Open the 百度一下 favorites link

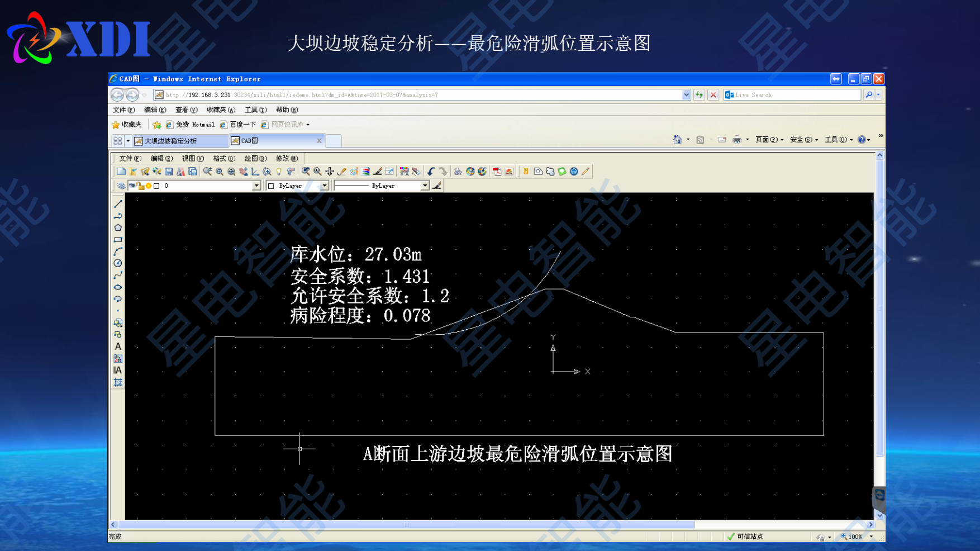[238, 125]
